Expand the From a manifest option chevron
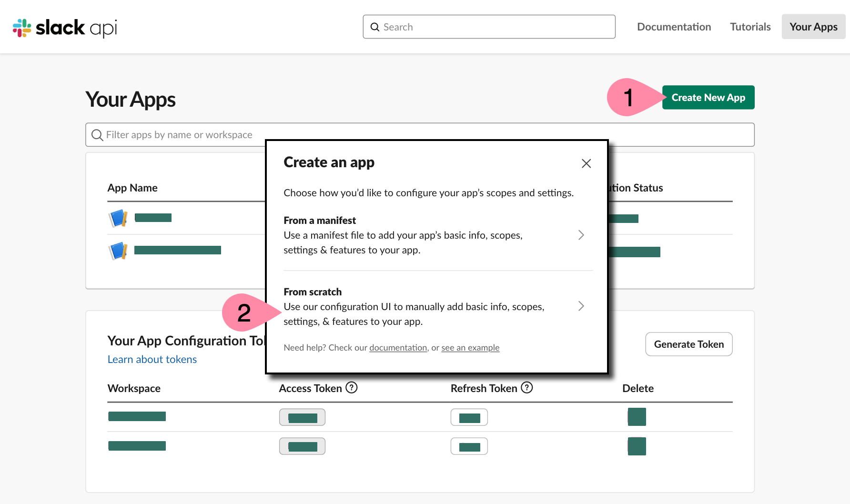Image resolution: width=850 pixels, height=504 pixels. [x=581, y=235]
